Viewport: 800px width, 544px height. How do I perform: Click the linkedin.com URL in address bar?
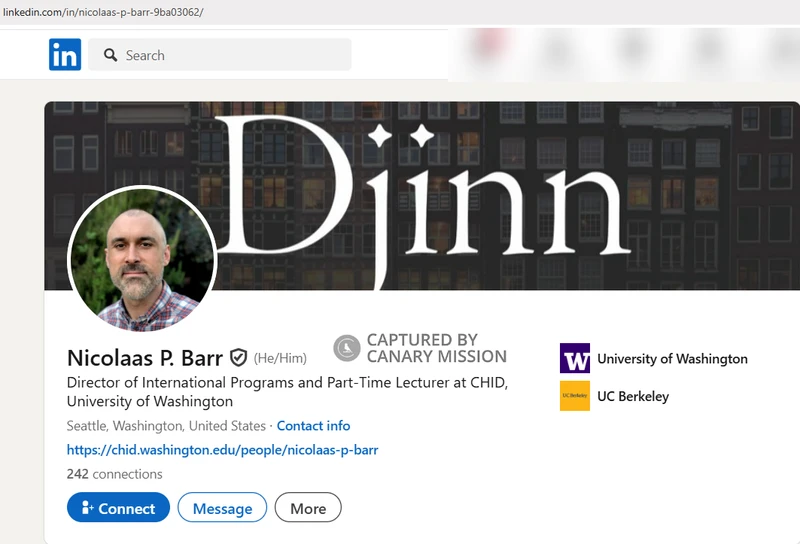tap(103, 12)
